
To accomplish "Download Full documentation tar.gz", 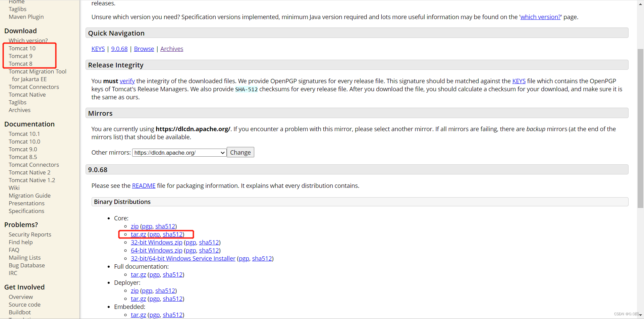I will (138, 275).
